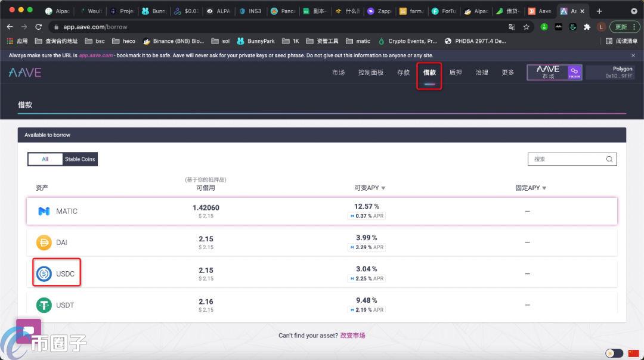
Task: Click the search magnifier icon
Action: (x=609, y=159)
